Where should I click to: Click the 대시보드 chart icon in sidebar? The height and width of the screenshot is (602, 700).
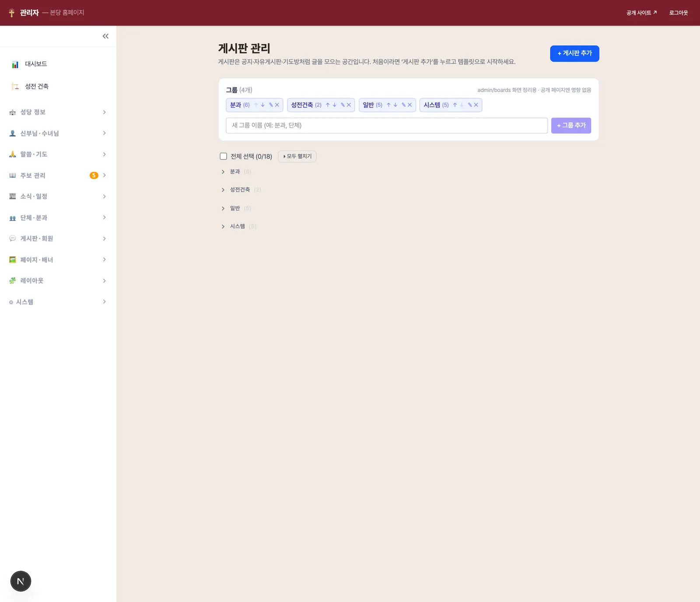point(15,64)
